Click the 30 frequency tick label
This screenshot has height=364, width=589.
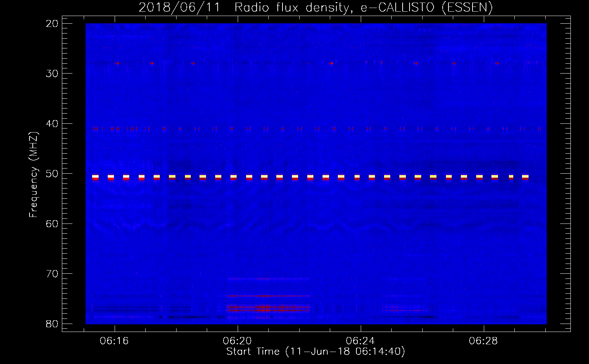click(x=52, y=74)
